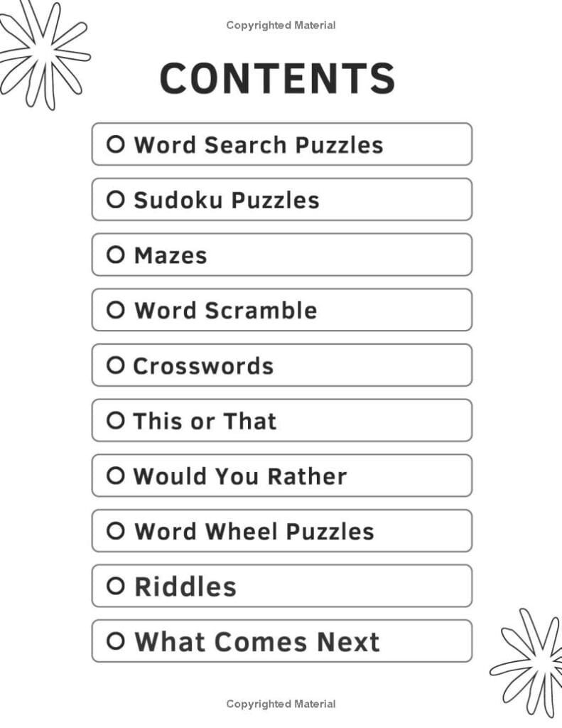Select the circle beside Riddles
Viewport: 562px width, 728px height.
coord(116,587)
